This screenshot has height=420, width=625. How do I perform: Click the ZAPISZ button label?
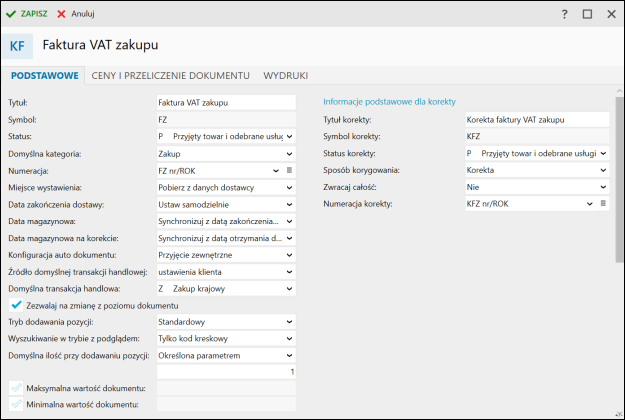coord(34,14)
